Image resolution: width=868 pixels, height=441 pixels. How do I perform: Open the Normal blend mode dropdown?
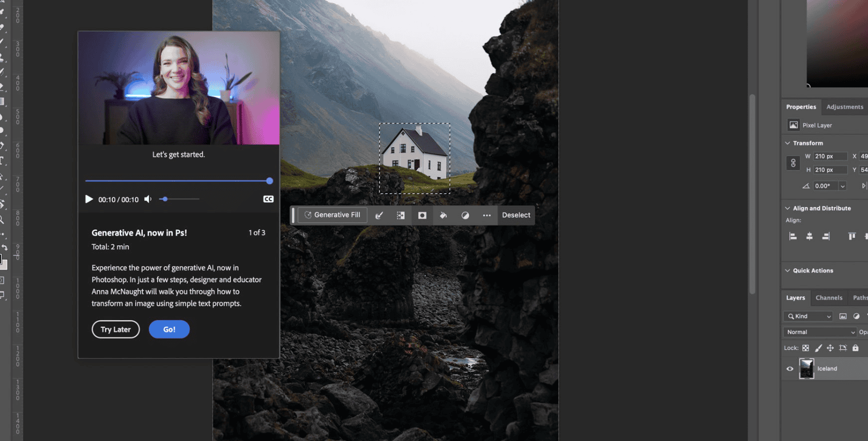[x=819, y=332]
